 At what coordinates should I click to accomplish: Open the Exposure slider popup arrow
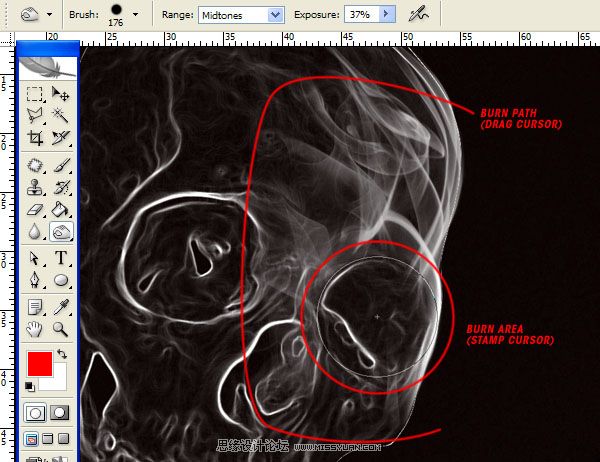tap(387, 15)
